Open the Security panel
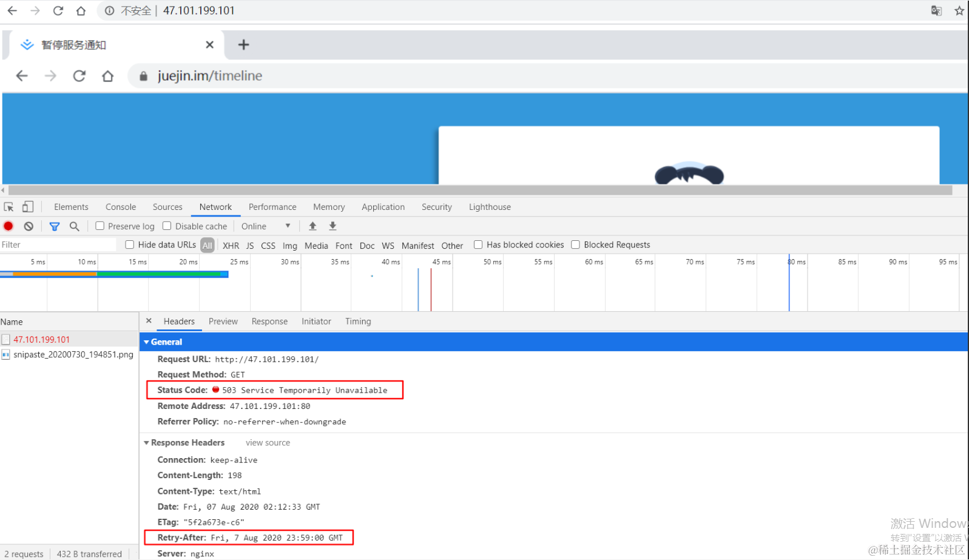969x560 pixels. coord(437,207)
